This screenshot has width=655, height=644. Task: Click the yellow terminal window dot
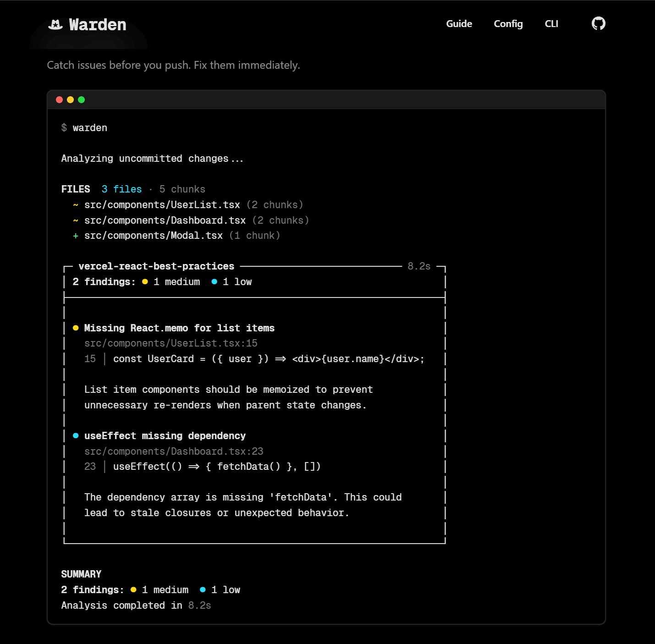pos(70,100)
